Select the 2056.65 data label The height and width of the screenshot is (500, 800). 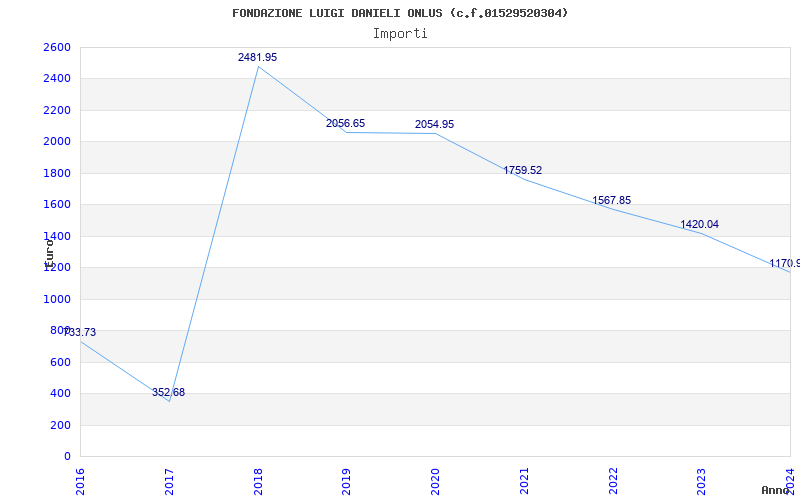click(345, 123)
